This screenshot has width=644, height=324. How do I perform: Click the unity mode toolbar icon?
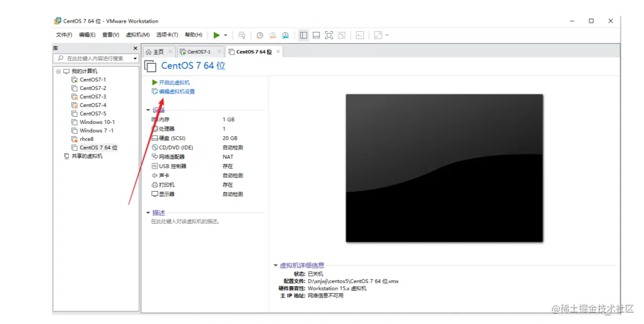(342, 35)
